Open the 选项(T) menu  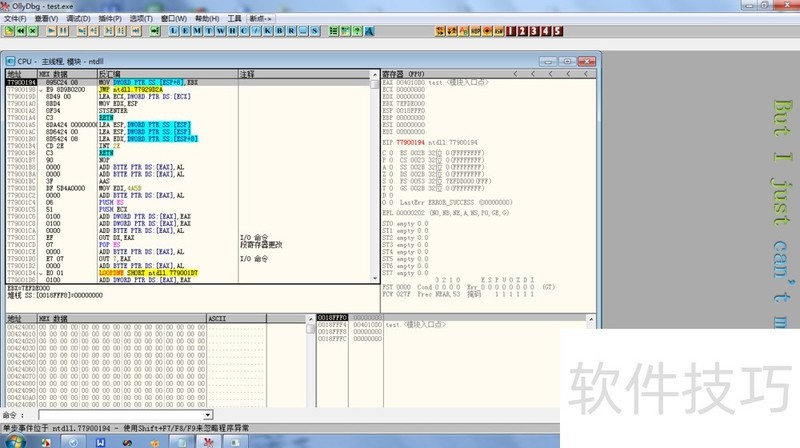click(141, 18)
